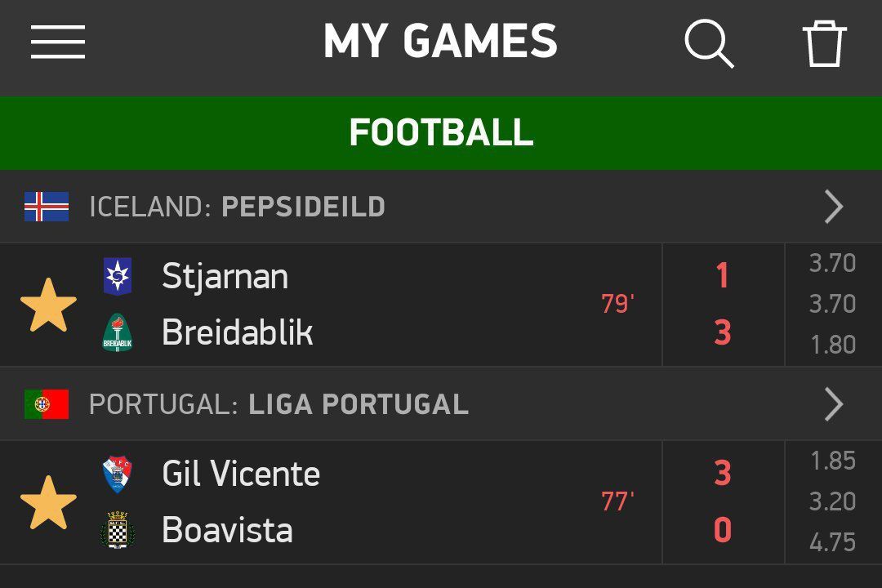This screenshot has width=882, height=588.
Task: Click the Breidablik club crest
Action: pyautogui.click(x=118, y=332)
